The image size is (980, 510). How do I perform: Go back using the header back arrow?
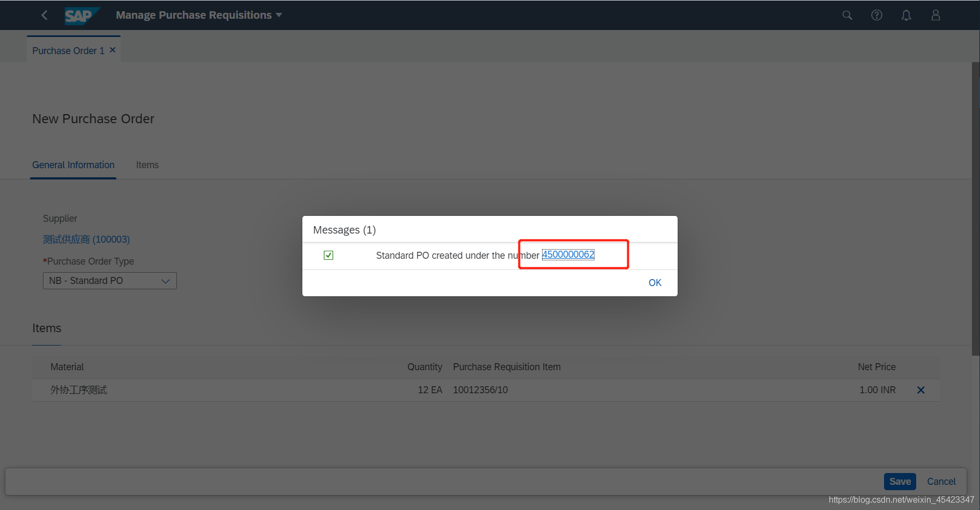pyautogui.click(x=44, y=15)
